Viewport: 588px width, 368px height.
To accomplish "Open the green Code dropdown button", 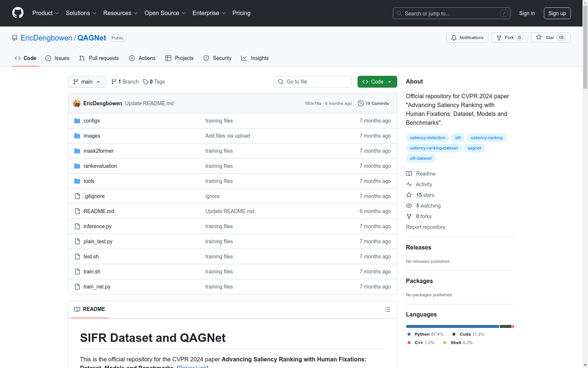I will 377,82.
